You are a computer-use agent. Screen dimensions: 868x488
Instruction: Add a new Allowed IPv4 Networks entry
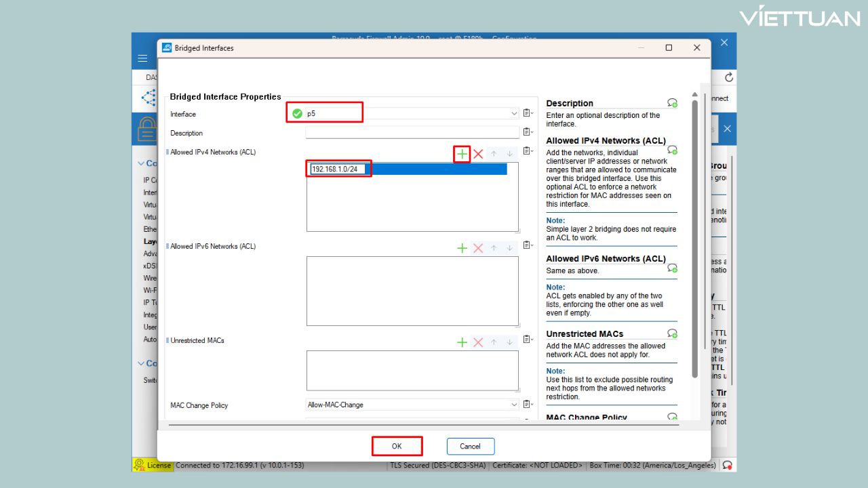click(x=462, y=155)
